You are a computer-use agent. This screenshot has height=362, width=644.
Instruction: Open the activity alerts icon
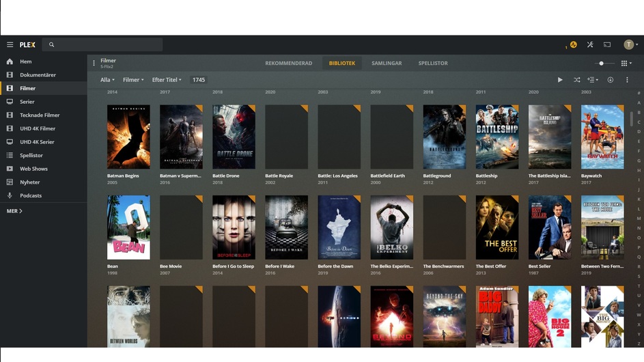point(574,44)
